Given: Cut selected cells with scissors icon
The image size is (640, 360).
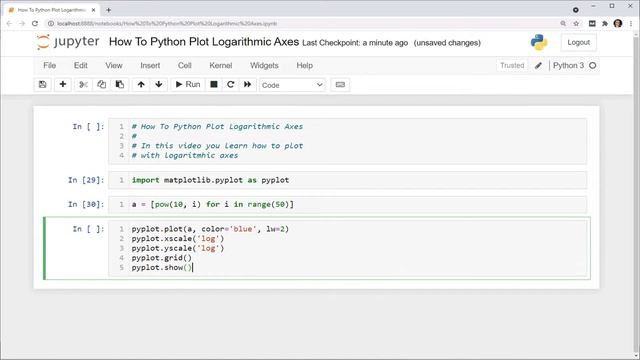Looking at the screenshot, I should (x=83, y=84).
